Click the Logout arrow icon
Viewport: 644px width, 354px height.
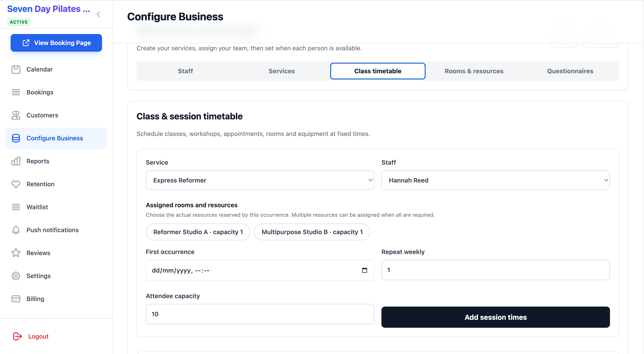click(17, 336)
